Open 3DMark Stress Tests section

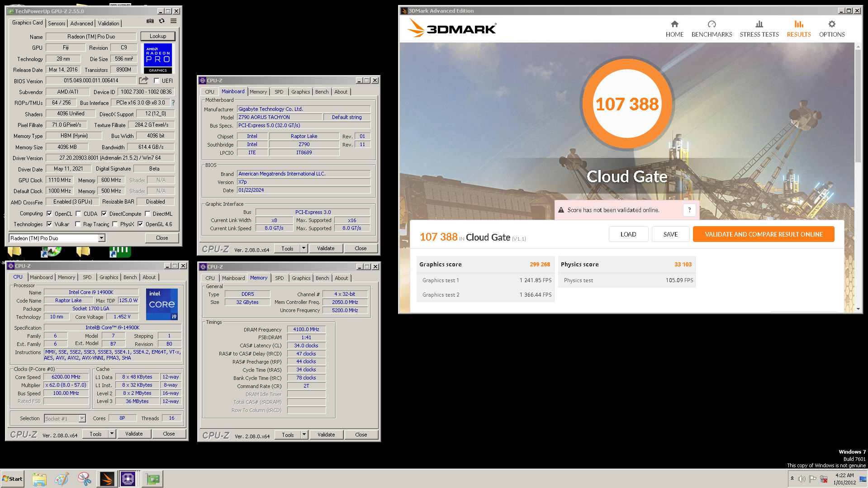pos(759,29)
